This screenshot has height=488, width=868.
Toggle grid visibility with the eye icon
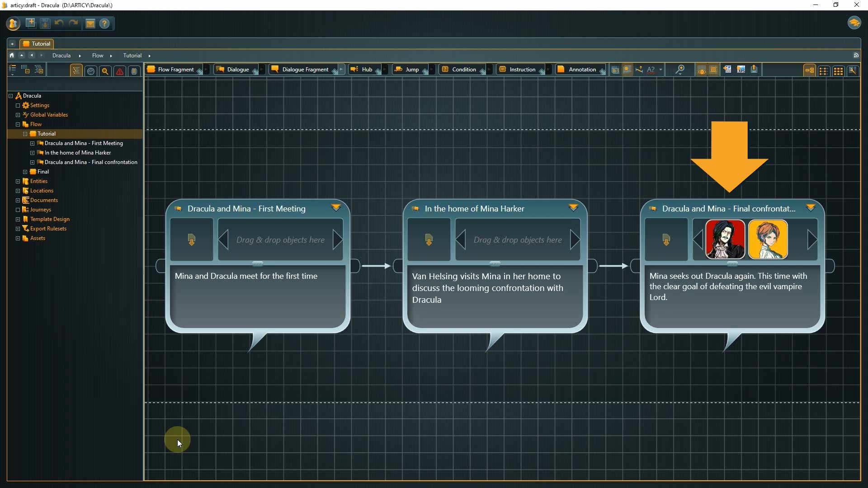(701, 70)
